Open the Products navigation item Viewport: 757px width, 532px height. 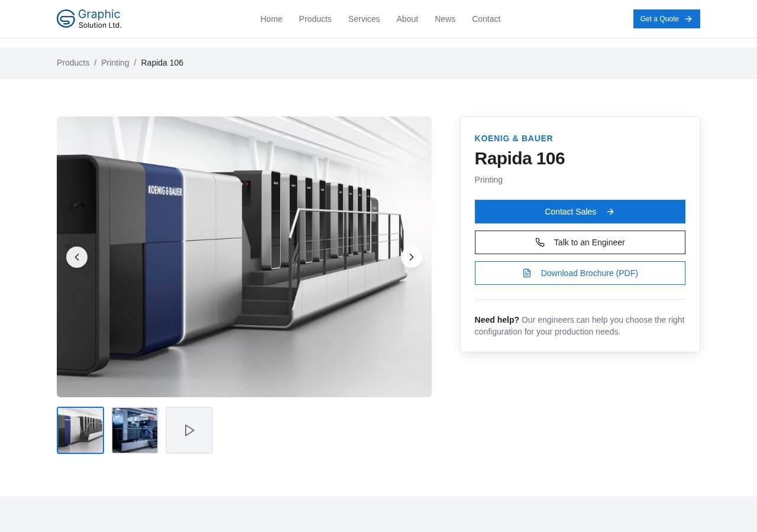coord(315,19)
